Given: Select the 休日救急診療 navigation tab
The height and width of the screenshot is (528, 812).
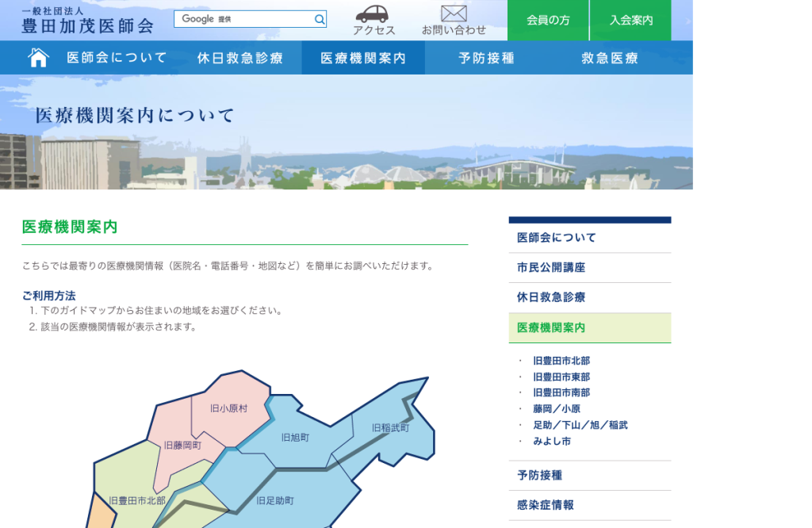Looking at the screenshot, I should point(239,58).
